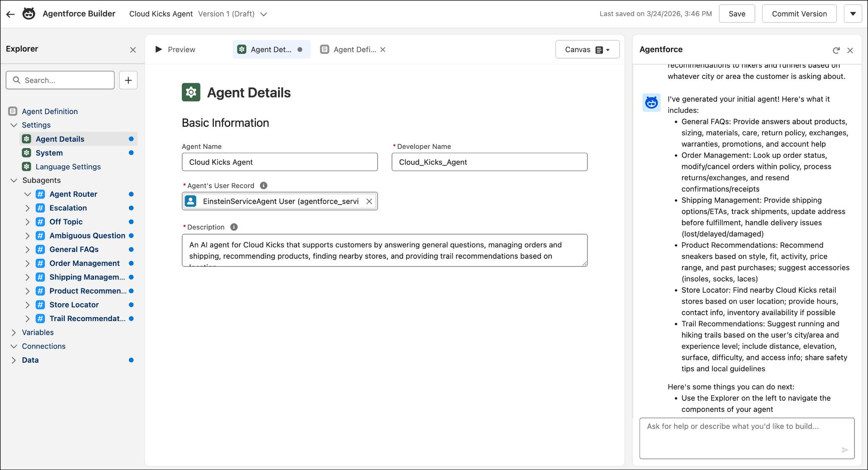Click the Agent Details gear icon in Explorer

tap(27, 139)
